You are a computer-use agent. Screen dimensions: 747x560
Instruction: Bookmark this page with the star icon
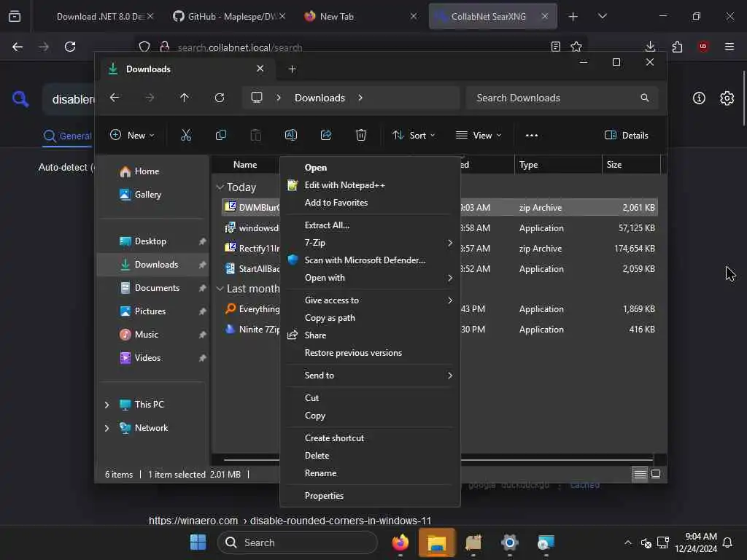tap(576, 47)
